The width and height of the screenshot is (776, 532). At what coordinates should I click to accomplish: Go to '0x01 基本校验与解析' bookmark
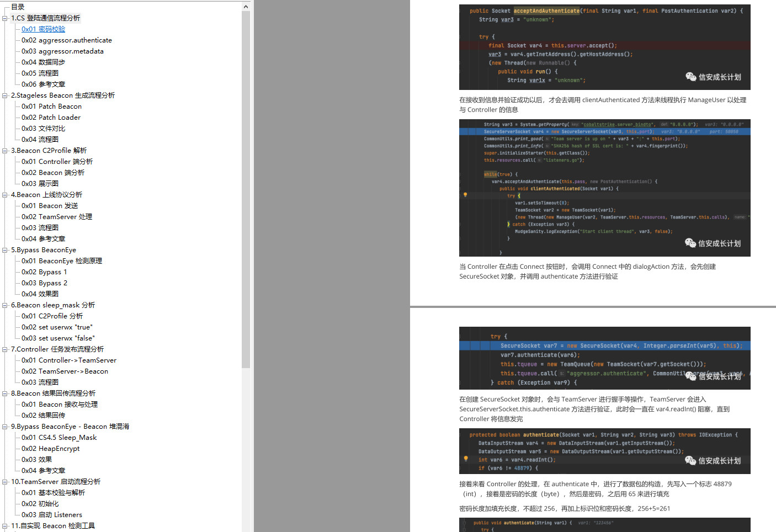53,493
